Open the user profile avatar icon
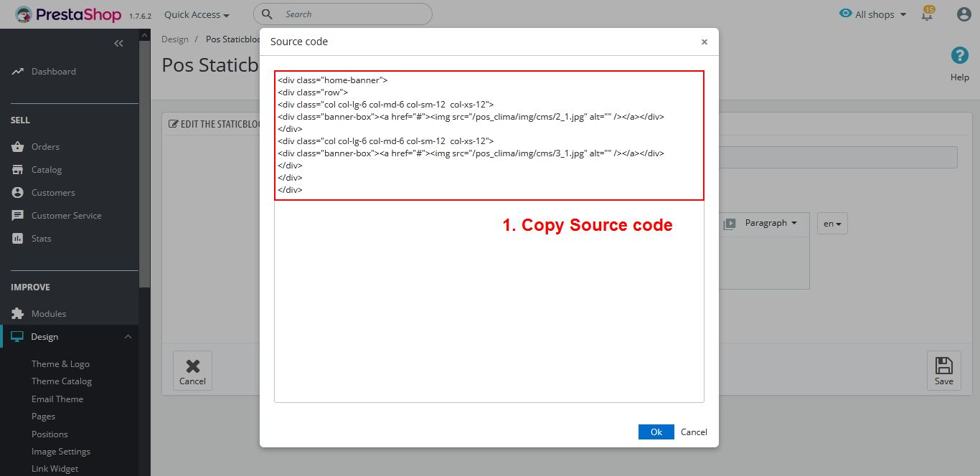The image size is (980, 476). point(963,14)
